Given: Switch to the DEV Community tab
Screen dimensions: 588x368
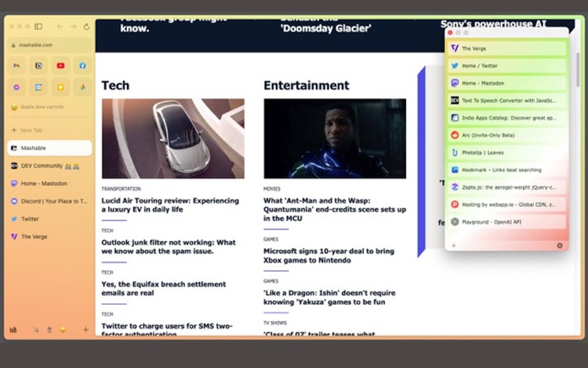Looking at the screenshot, I should [x=50, y=166].
